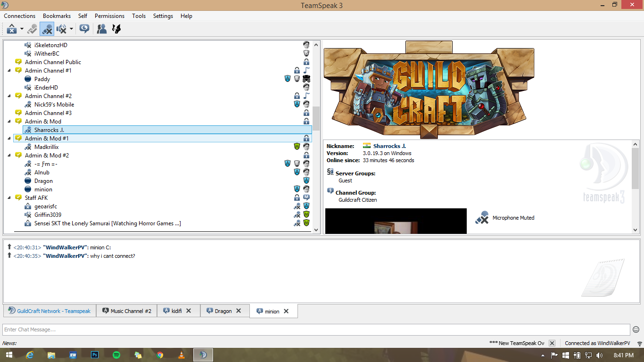
Task: Click the B shield badge beside iWitherBC
Action: [306, 54]
